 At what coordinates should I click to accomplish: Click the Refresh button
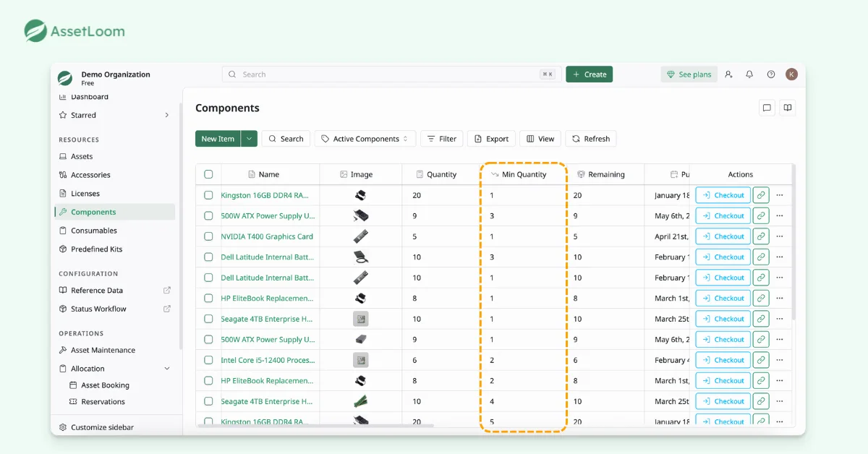(591, 139)
